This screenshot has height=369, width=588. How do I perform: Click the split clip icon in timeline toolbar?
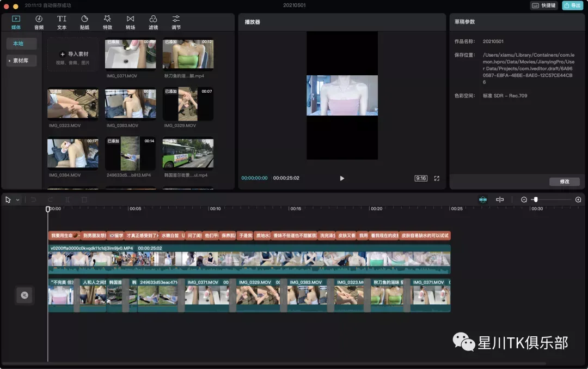(x=68, y=199)
